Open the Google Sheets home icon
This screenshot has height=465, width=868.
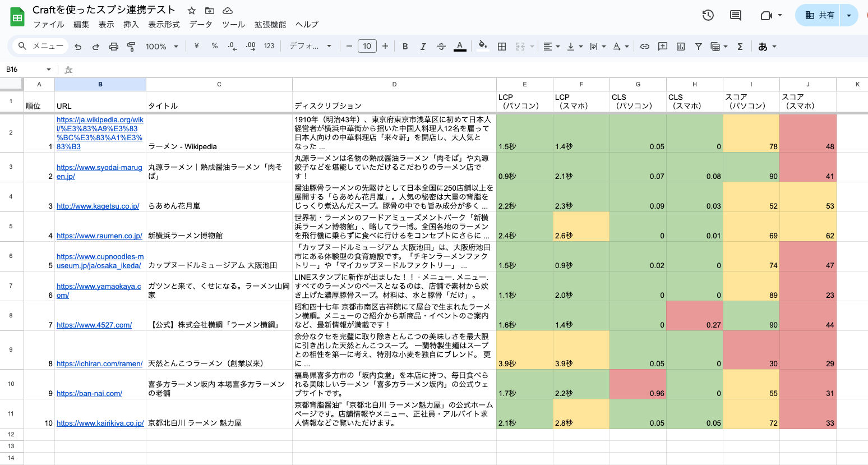point(17,17)
